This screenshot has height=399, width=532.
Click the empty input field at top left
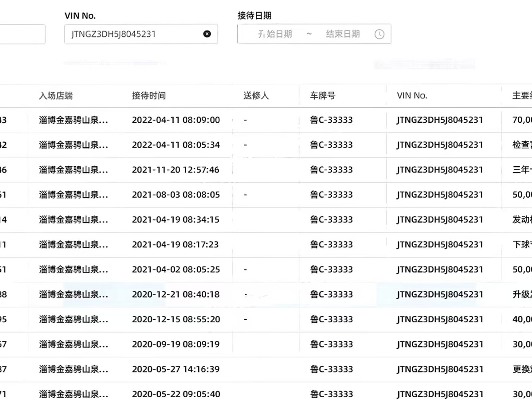pos(22,34)
